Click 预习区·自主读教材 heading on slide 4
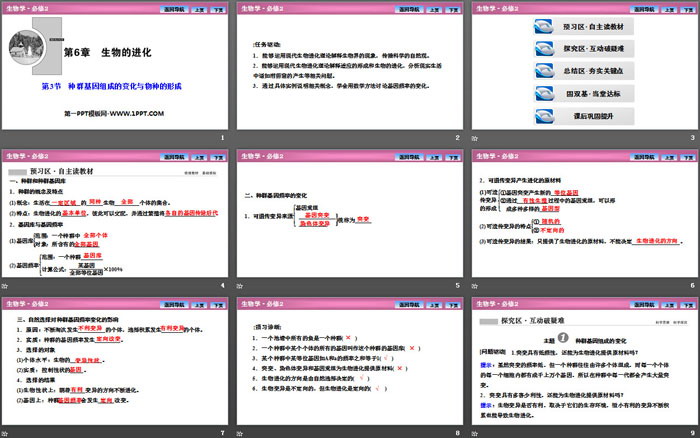Screen dimensions: 700x438 pos(62,171)
